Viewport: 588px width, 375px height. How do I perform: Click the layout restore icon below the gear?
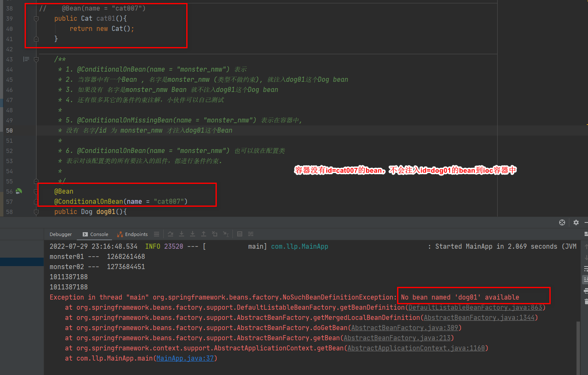tap(586, 234)
